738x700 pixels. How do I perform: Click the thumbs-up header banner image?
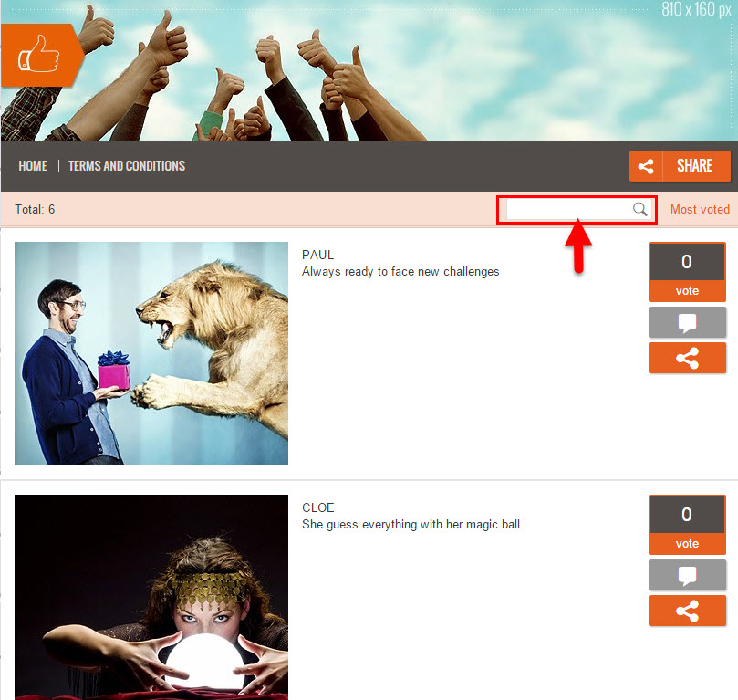click(x=369, y=70)
